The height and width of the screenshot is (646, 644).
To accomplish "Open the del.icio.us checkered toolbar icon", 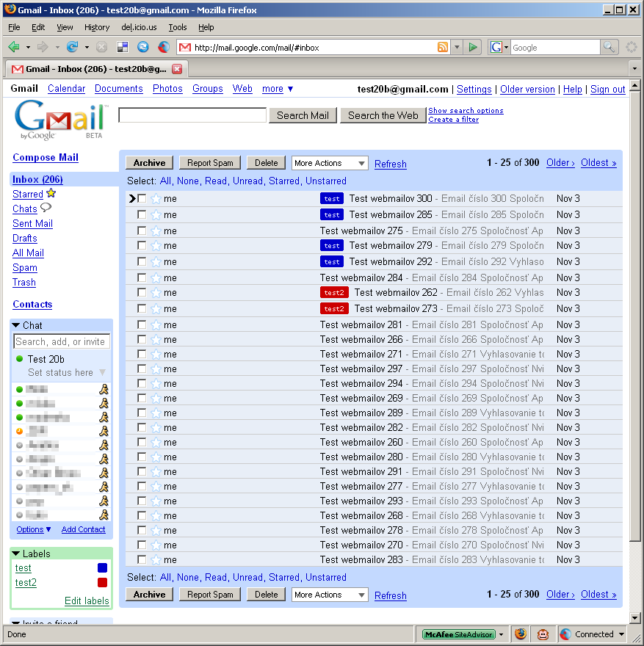I will click(123, 48).
